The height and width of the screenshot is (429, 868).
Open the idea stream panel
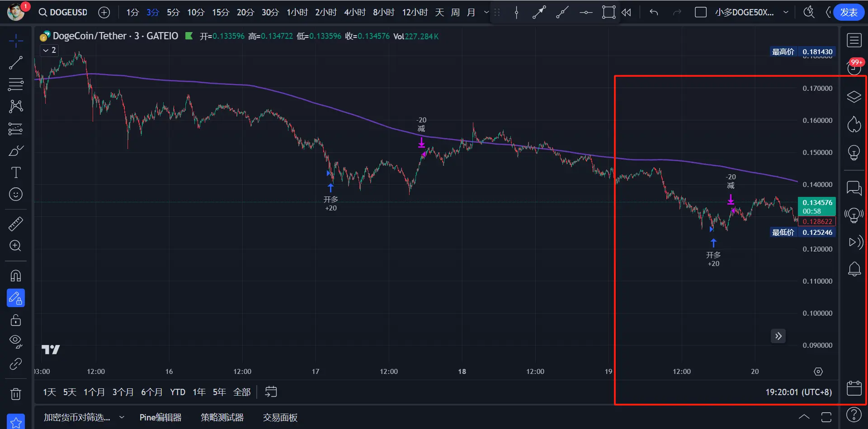tap(854, 215)
